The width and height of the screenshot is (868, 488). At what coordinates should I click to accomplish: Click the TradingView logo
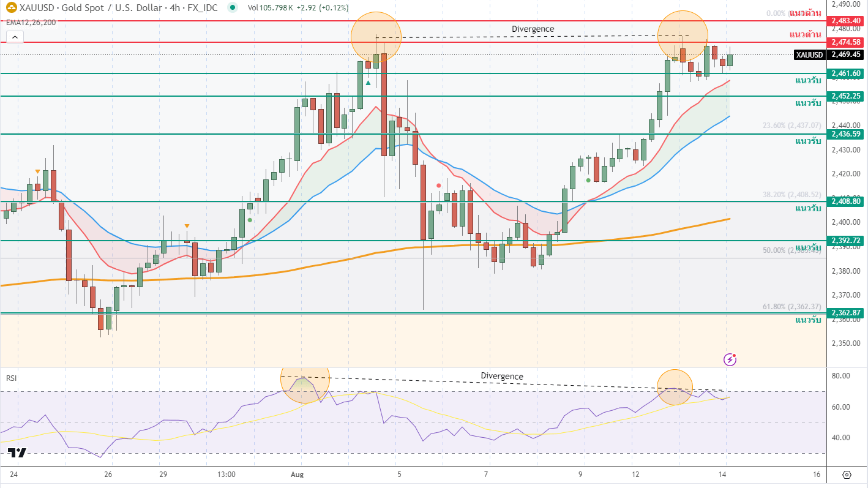coord(17,453)
